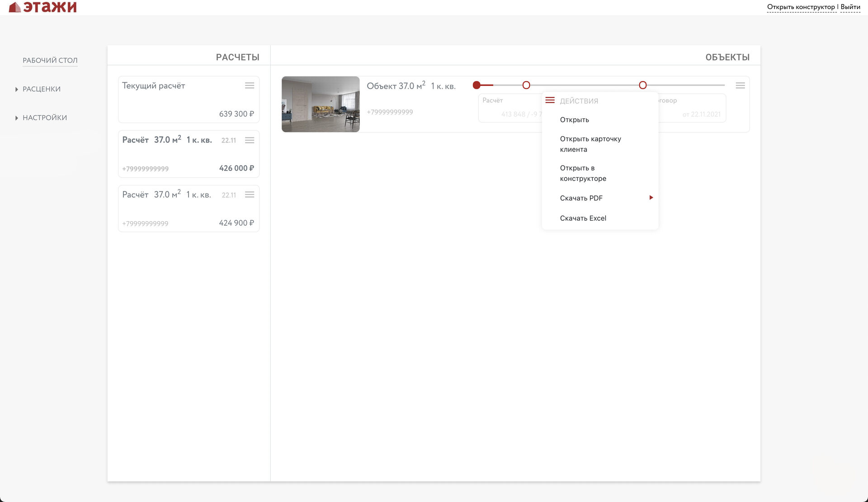Choose Открыть в конструкторе option
This screenshot has height=502, width=868.
pos(583,173)
